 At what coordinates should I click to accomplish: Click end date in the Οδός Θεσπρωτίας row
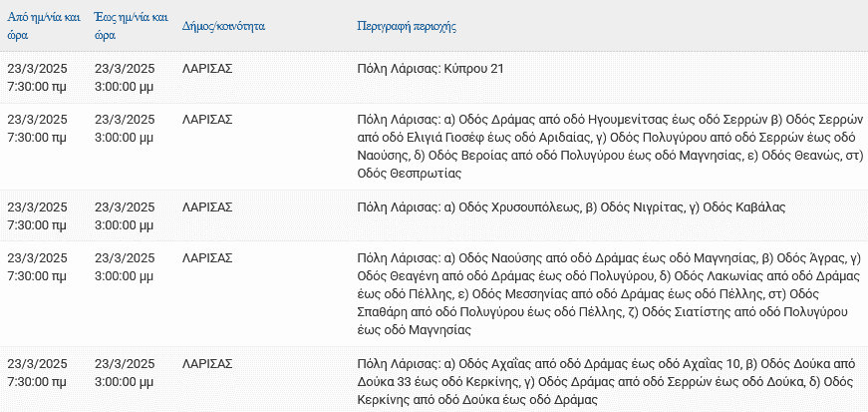pos(125,128)
